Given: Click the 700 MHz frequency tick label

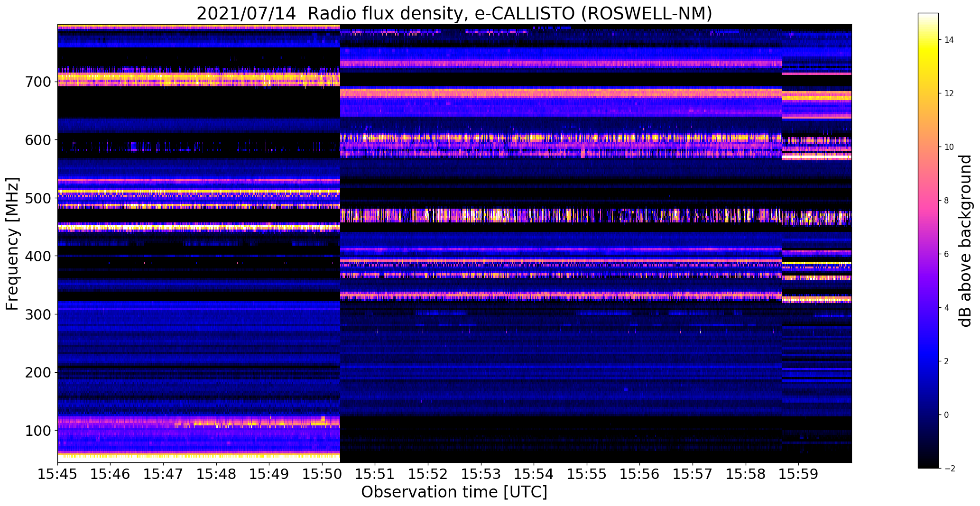Looking at the screenshot, I should tap(37, 82).
